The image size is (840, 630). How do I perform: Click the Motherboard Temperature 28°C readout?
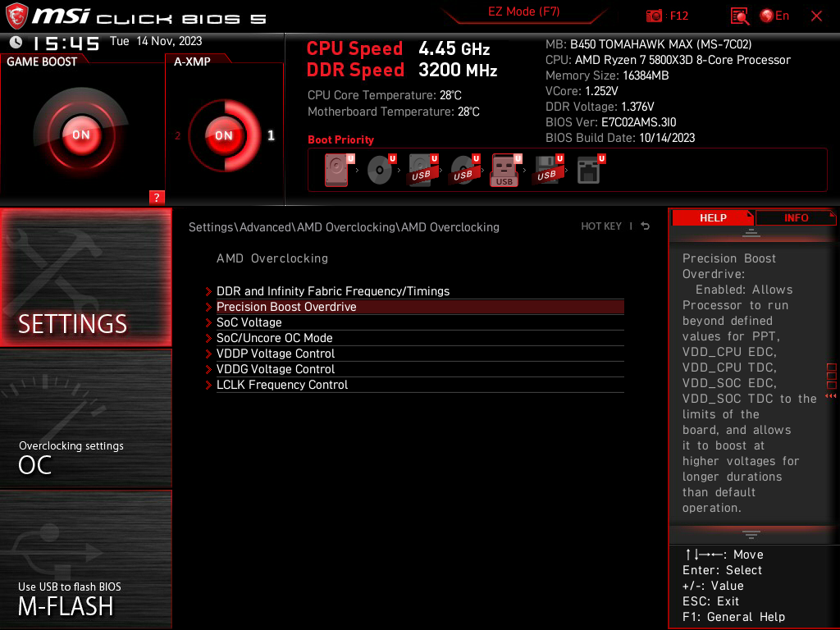(x=393, y=112)
